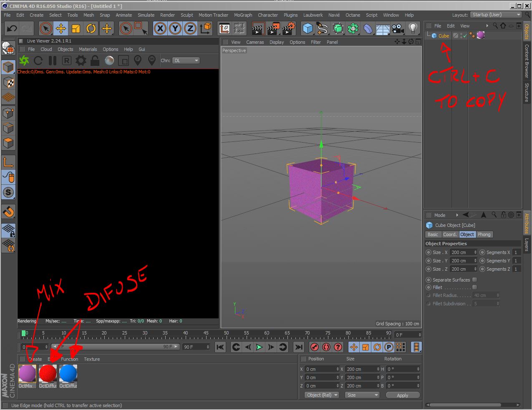The image size is (532, 410).
Task: Open Live Viewer Materials menu
Action: click(x=88, y=49)
